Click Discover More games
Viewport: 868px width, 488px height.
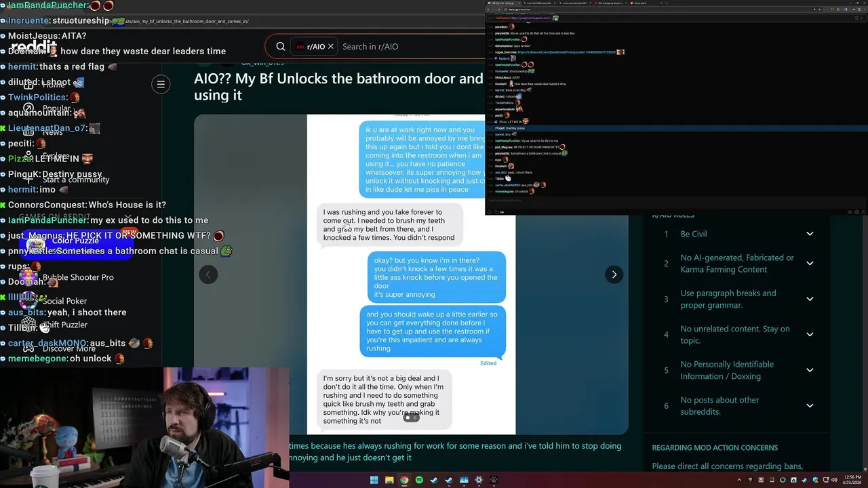pos(60,348)
